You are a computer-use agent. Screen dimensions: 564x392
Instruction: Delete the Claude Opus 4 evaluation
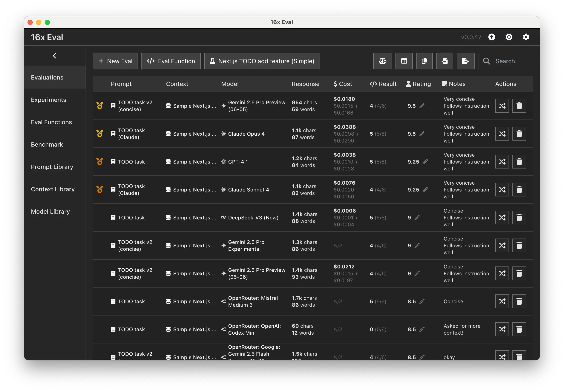pyautogui.click(x=519, y=134)
